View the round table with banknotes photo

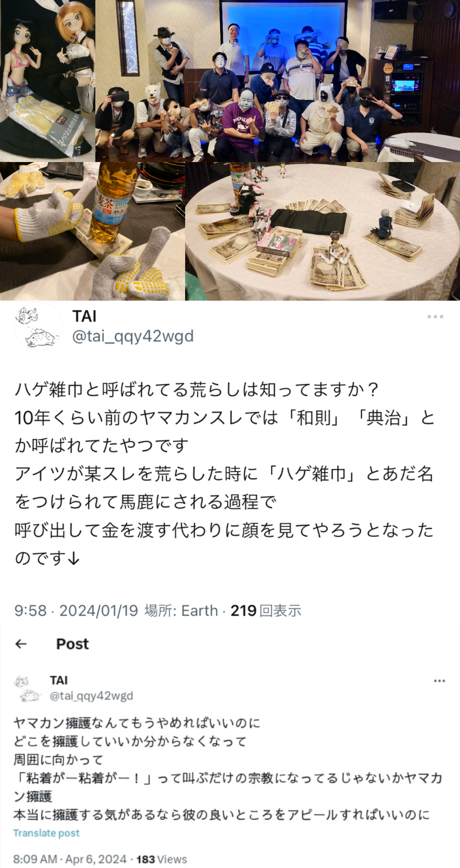323,231
